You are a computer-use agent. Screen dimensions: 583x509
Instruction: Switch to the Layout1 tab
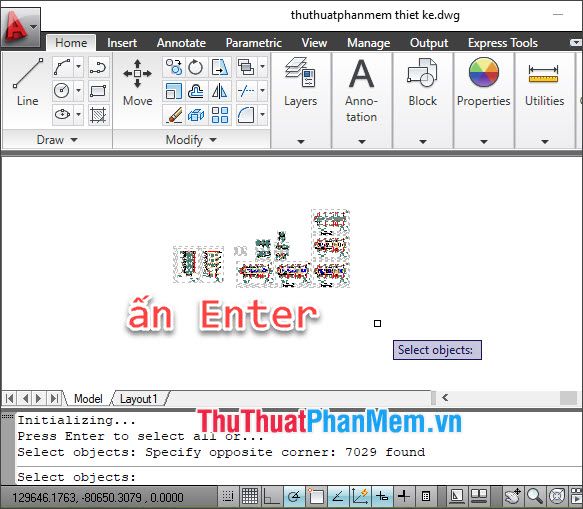pyautogui.click(x=139, y=399)
